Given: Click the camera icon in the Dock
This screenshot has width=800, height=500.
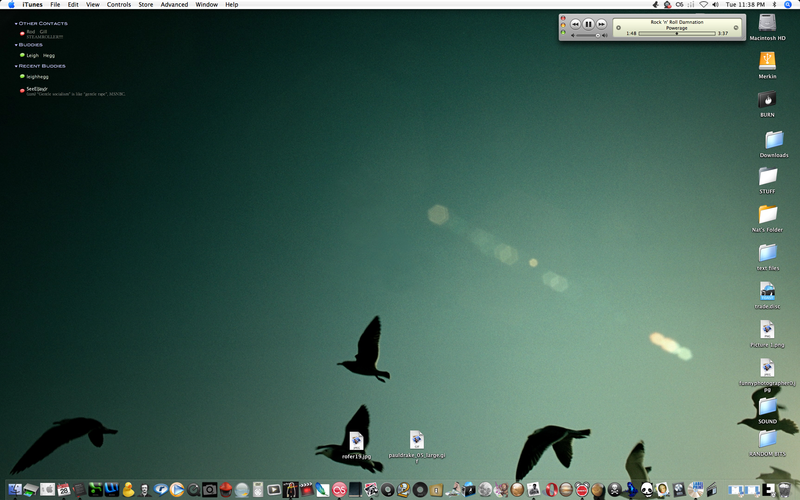Looking at the screenshot, I should (210, 490).
